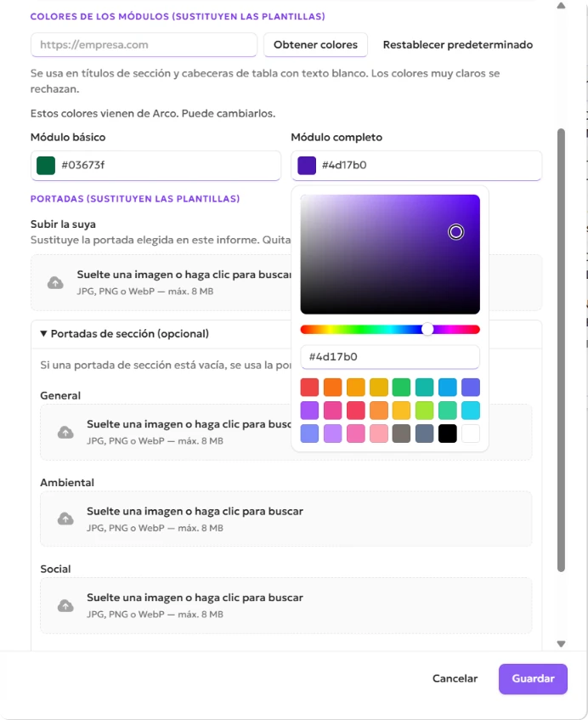Pick the light orange swatch in second row
588x720 pixels.
pos(379,410)
